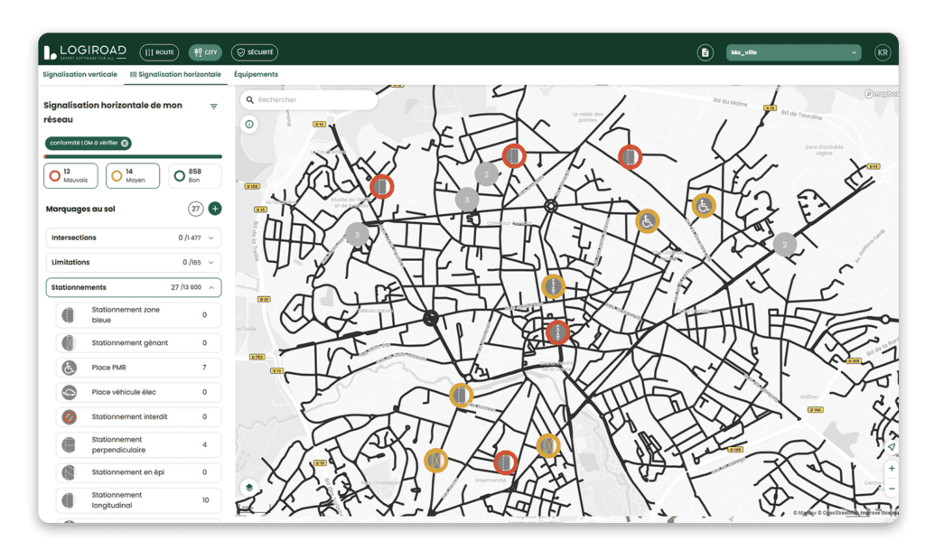The height and width of the screenshot is (560, 925).
Task: Zoom in the map with plus
Action: pos(892,469)
